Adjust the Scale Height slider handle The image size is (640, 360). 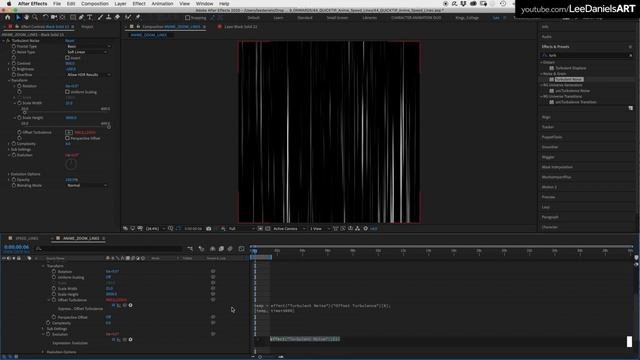(x=109, y=127)
